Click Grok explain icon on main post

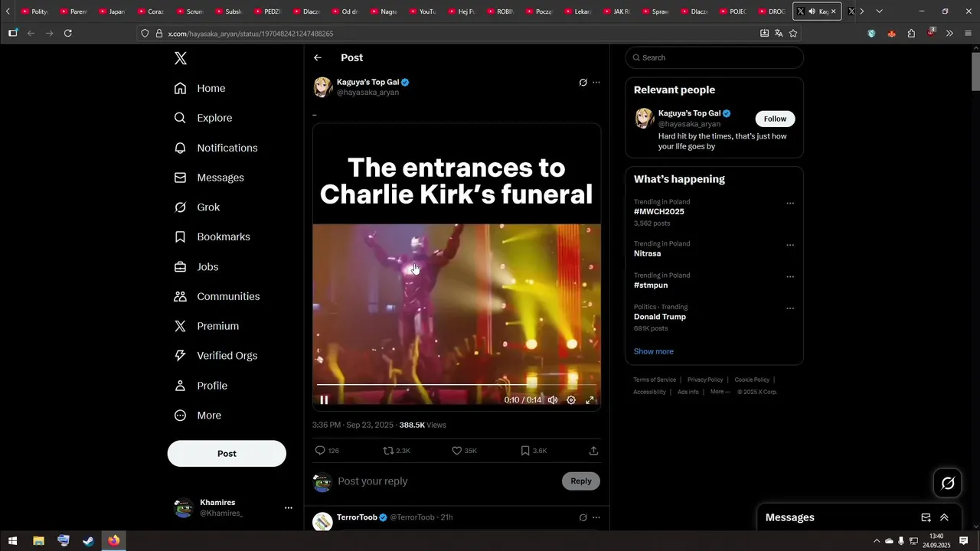(583, 83)
